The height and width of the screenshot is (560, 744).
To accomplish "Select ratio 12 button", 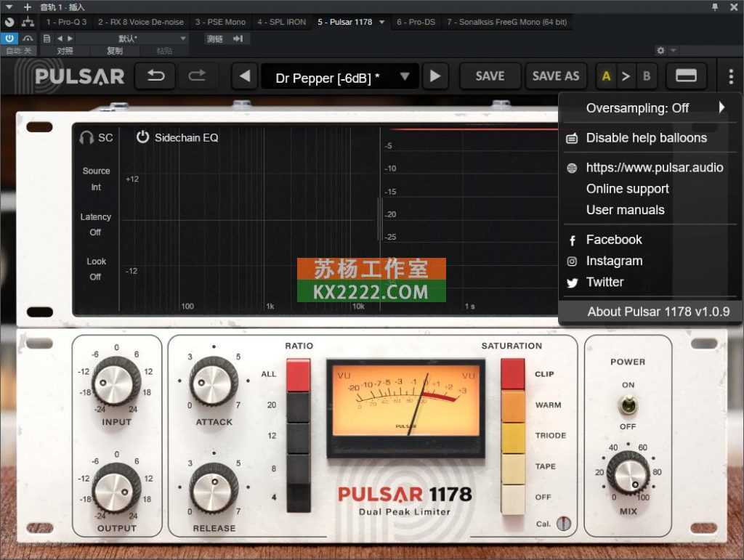I will [299, 438].
